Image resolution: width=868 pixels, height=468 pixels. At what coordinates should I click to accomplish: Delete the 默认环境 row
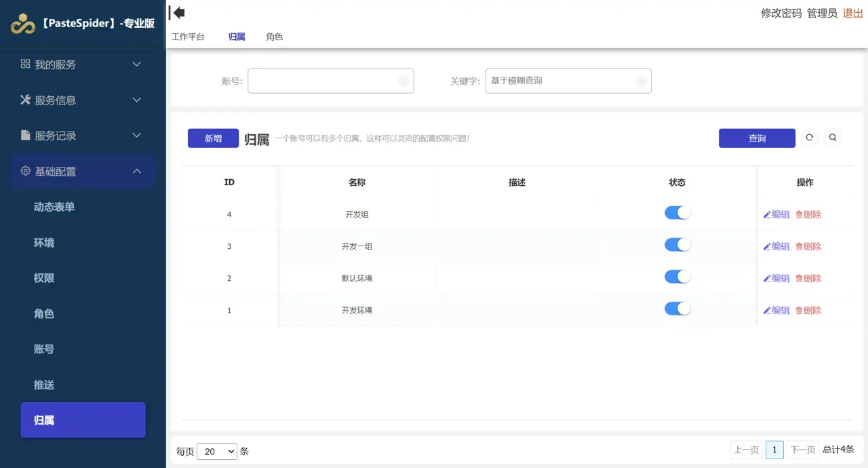(x=808, y=278)
